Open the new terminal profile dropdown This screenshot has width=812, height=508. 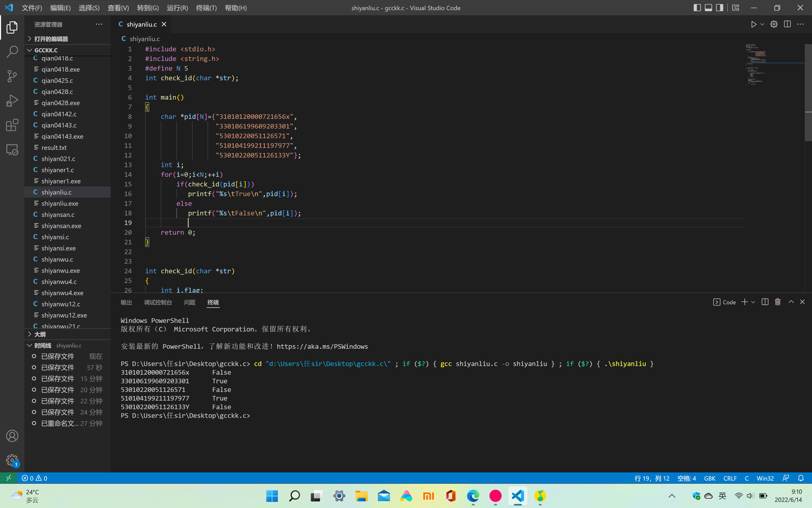(753, 302)
